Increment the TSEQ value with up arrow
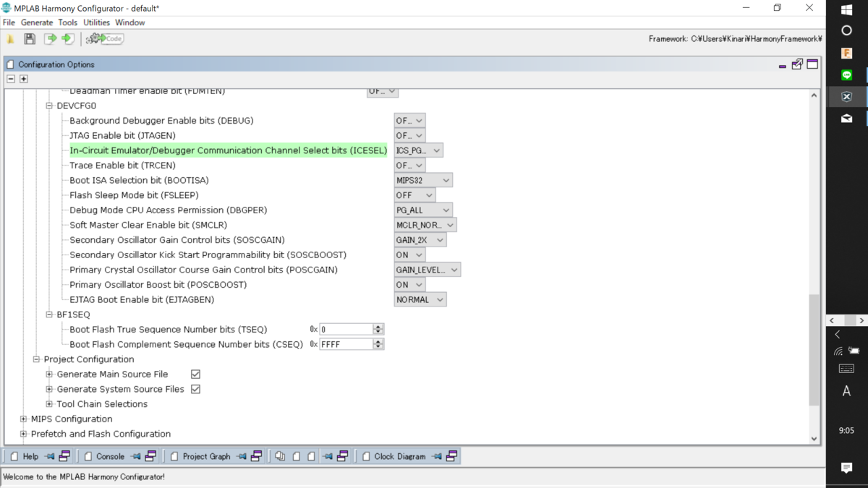 378,326
